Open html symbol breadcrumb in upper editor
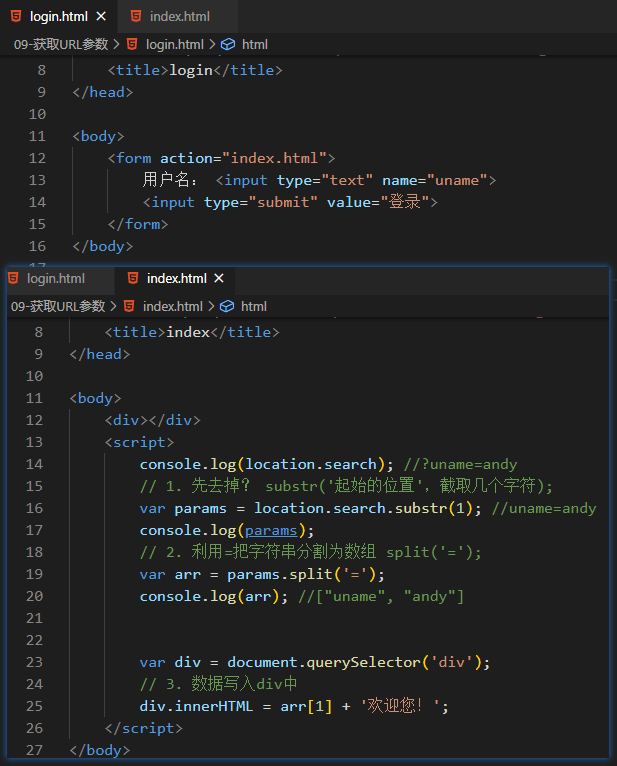The width and height of the screenshot is (617, 766). tap(255, 44)
